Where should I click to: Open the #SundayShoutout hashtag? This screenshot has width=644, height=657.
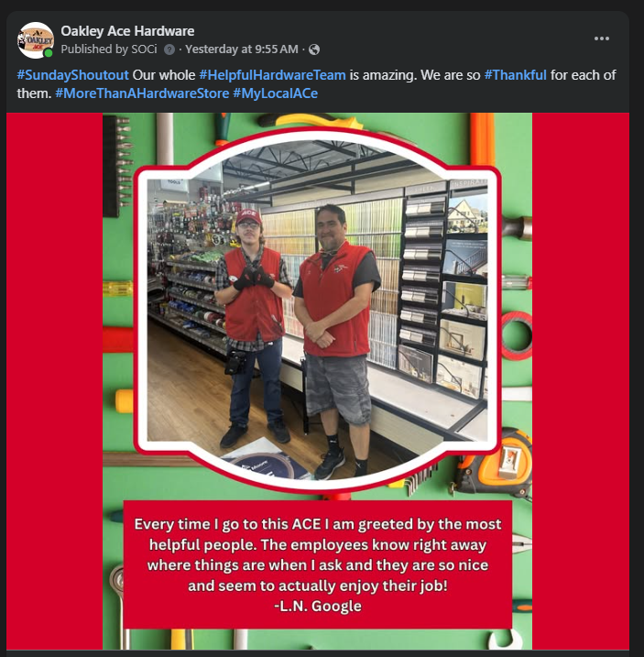73,75
